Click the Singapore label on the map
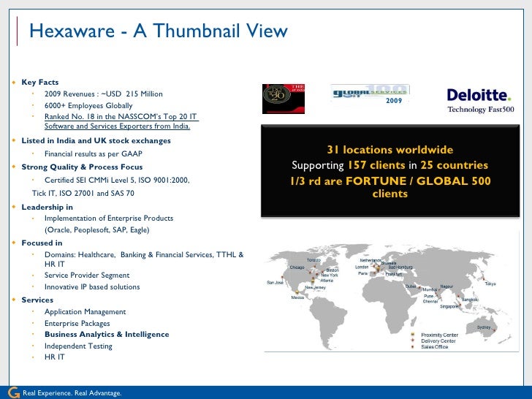Image resolution: width=532 pixels, height=399 pixels. click(449, 306)
